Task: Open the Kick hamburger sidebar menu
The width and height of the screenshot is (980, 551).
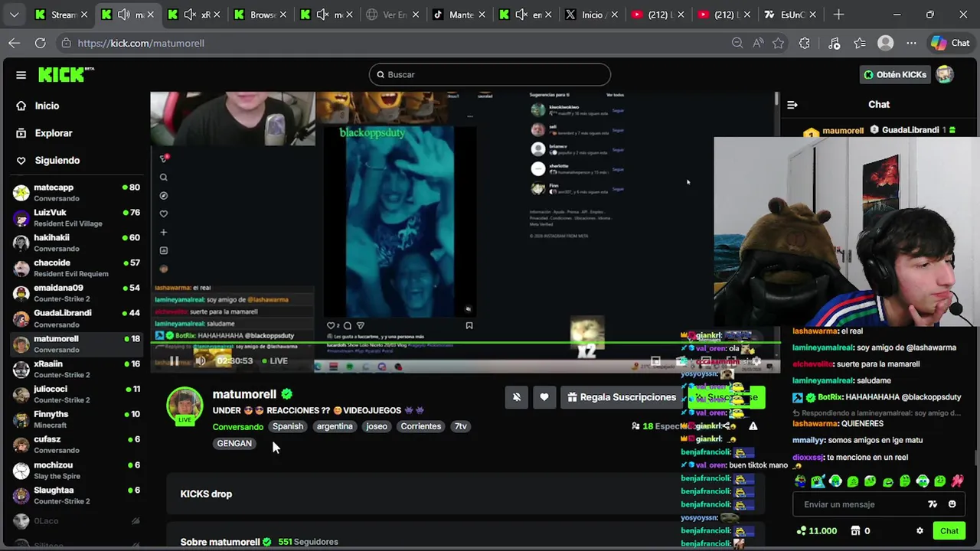Action: coord(21,74)
